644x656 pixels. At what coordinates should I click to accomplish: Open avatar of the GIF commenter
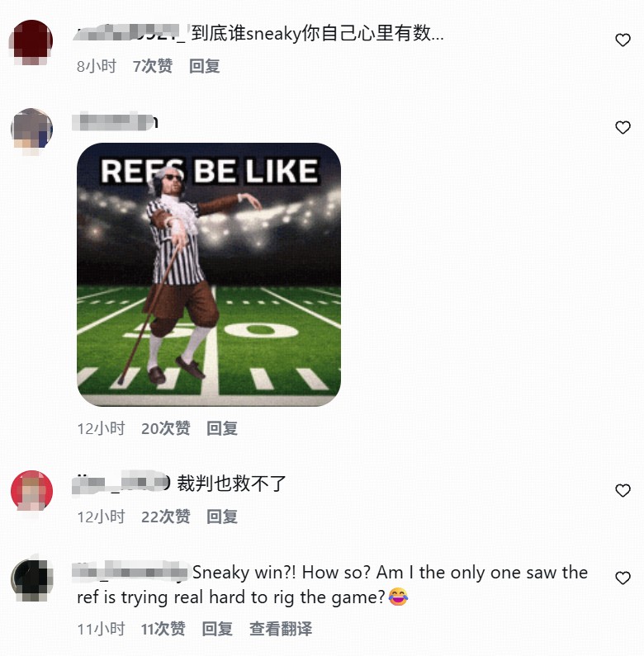coord(31,129)
